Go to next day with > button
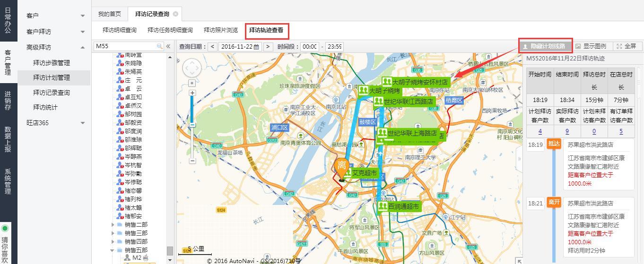Screen dimensions: 644x264 (268, 47)
